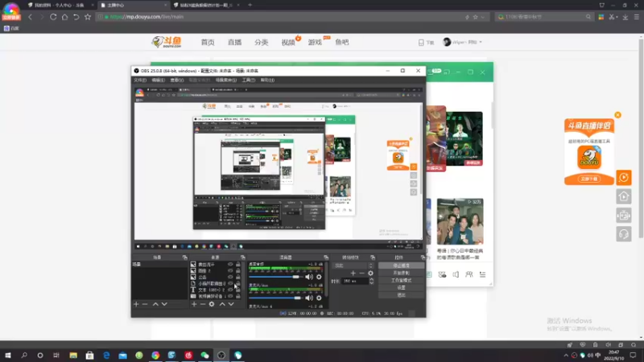Move selected source up in Sources panel
The image size is (644, 362).
pos(222,304)
